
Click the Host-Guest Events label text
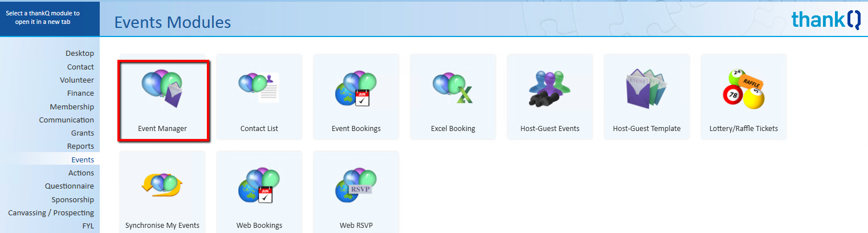pyautogui.click(x=550, y=128)
